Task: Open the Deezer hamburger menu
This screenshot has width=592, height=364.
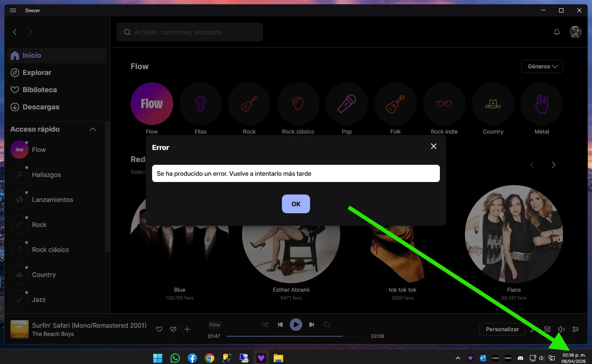Action: 13,10
